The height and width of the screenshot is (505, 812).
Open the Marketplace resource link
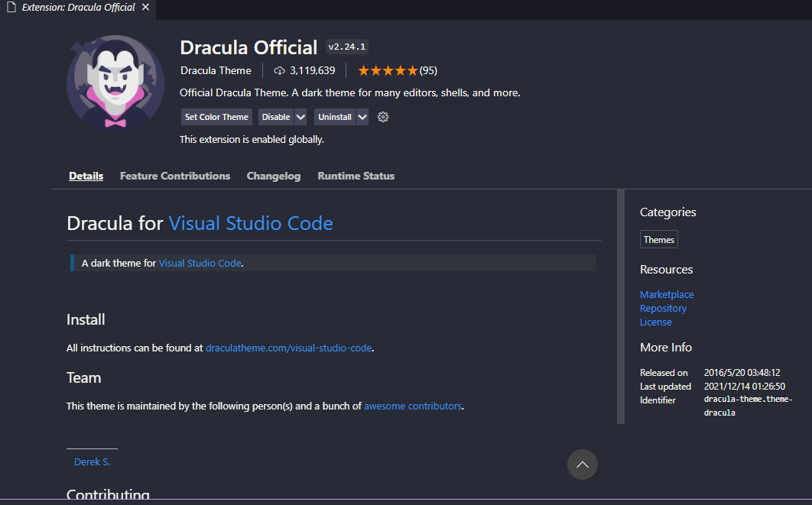tap(667, 294)
